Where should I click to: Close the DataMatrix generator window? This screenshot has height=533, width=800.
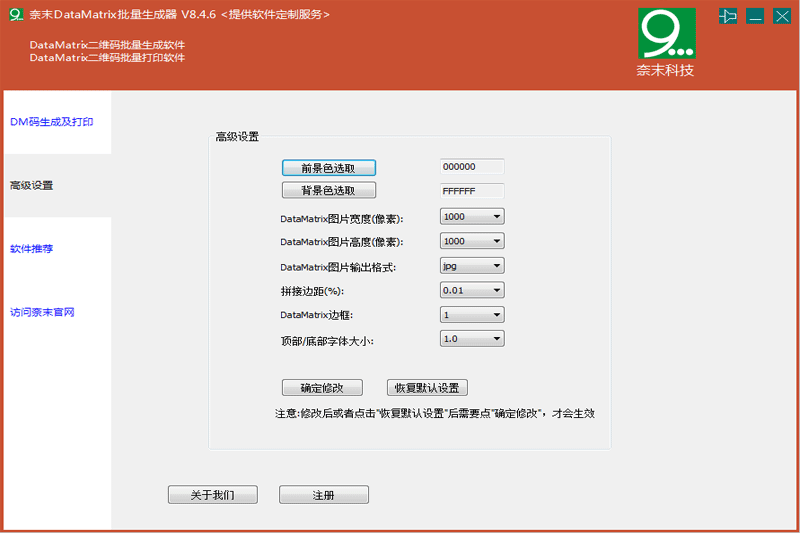pyautogui.click(x=782, y=16)
